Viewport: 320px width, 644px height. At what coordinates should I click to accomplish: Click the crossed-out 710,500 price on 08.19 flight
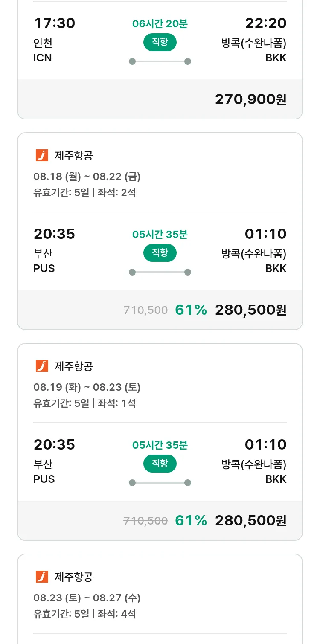point(145,521)
